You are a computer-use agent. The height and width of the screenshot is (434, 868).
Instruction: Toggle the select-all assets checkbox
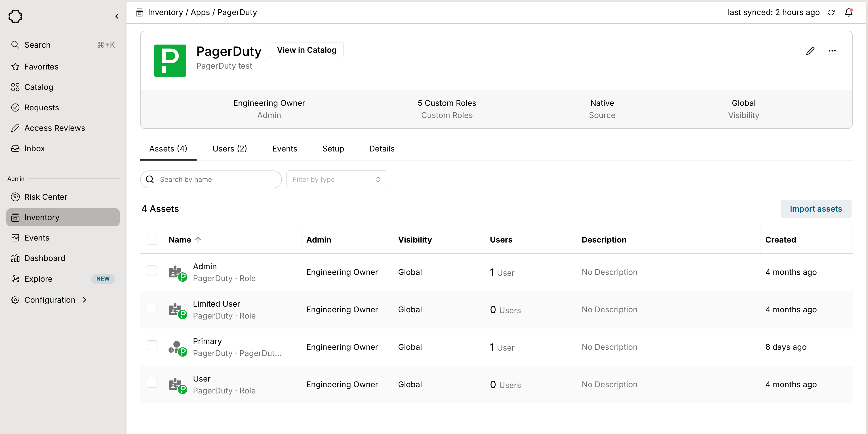point(152,240)
